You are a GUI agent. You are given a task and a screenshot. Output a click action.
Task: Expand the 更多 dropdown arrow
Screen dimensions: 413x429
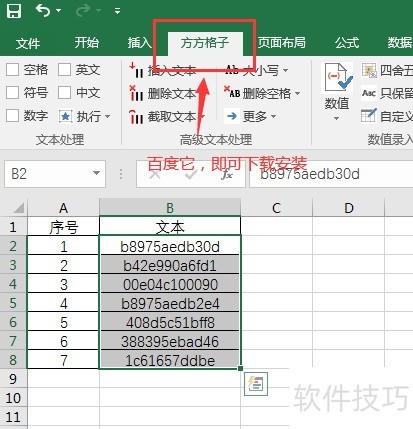tap(273, 116)
